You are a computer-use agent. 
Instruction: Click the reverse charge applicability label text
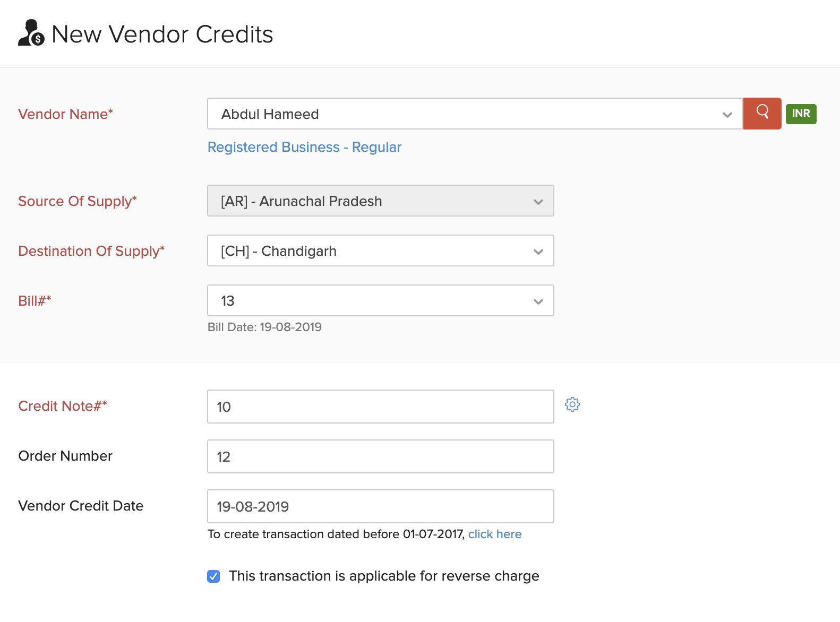click(x=383, y=576)
